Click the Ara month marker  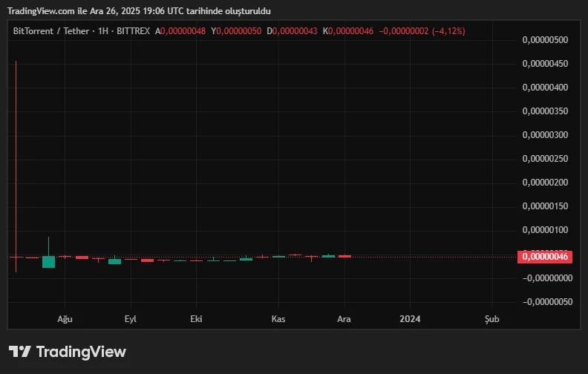(x=344, y=319)
